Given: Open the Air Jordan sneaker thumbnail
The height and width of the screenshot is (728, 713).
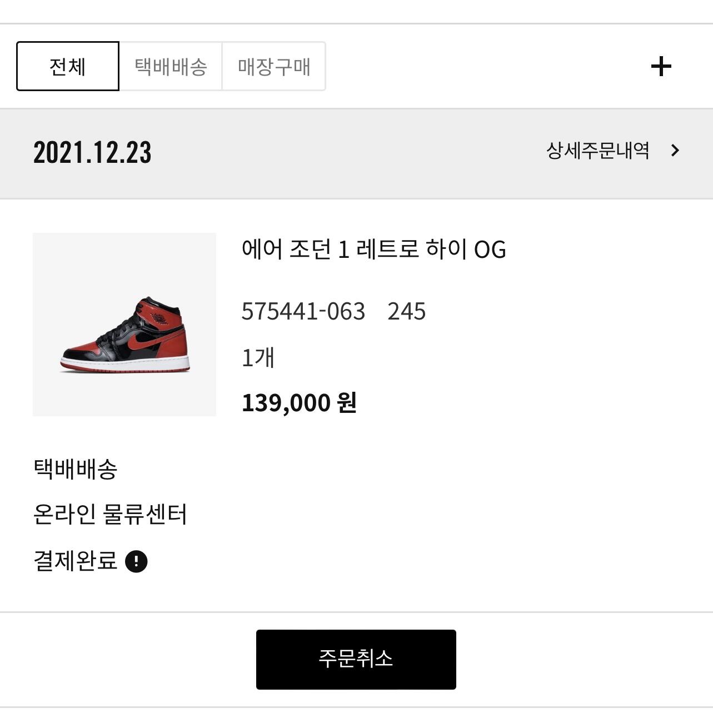Looking at the screenshot, I should 124,325.
